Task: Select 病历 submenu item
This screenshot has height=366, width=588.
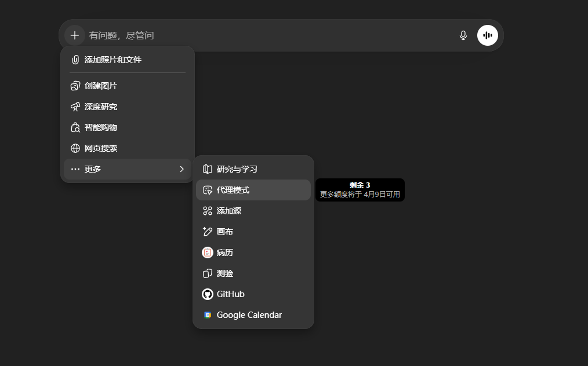Action: (253, 252)
